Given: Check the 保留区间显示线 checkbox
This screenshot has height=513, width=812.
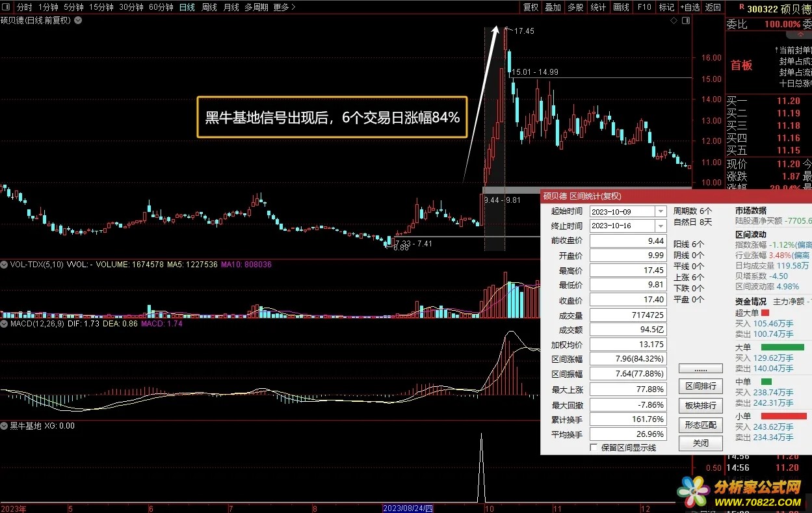Looking at the screenshot, I should click(x=594, y=447).
